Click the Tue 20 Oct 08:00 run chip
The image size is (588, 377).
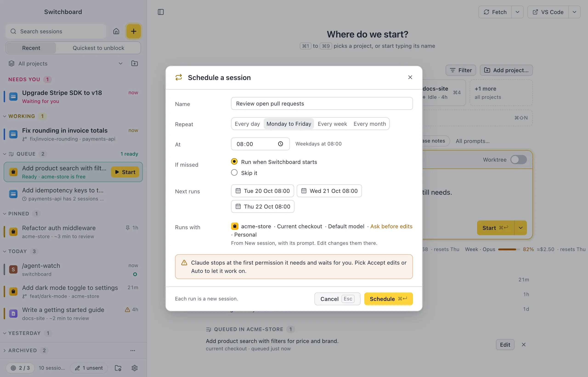pos(263,191)
